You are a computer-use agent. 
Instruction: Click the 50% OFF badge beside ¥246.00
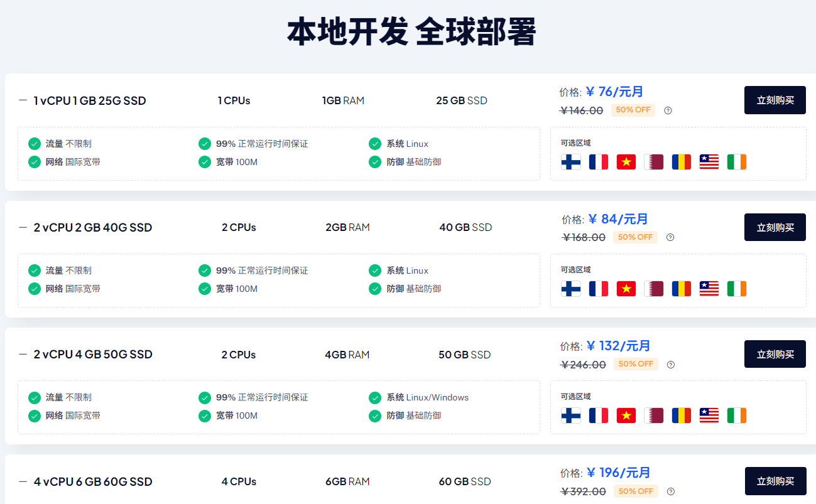click(636, 364)
